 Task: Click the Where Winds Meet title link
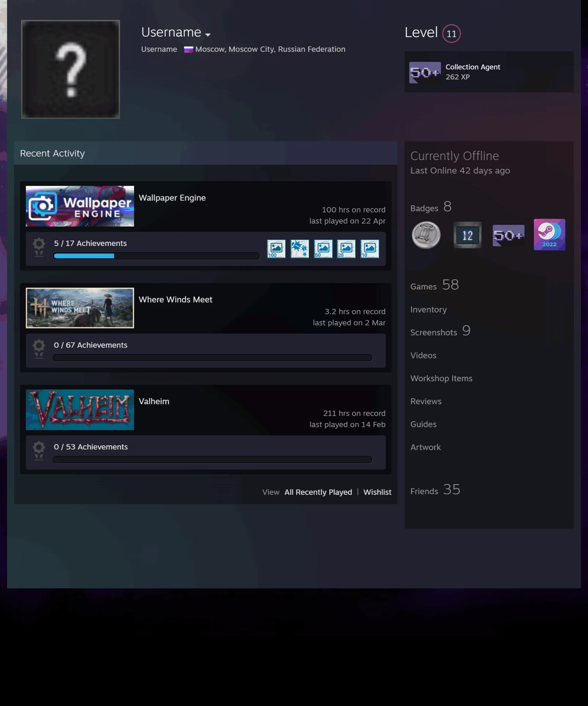175,299
